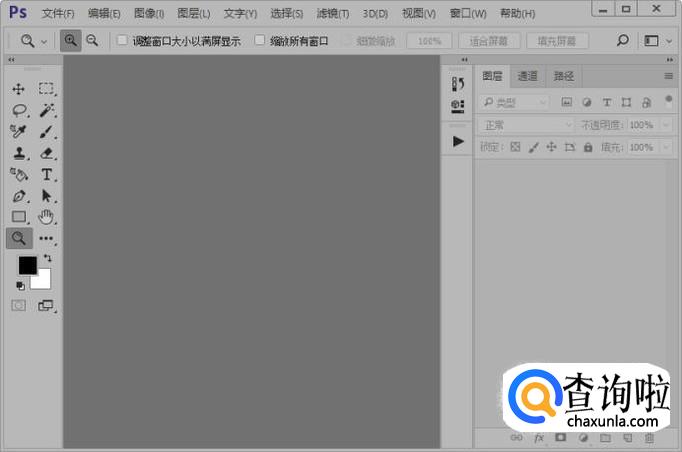
Task: Pick the Lasso tool
Action: click(x=18, y=110)
